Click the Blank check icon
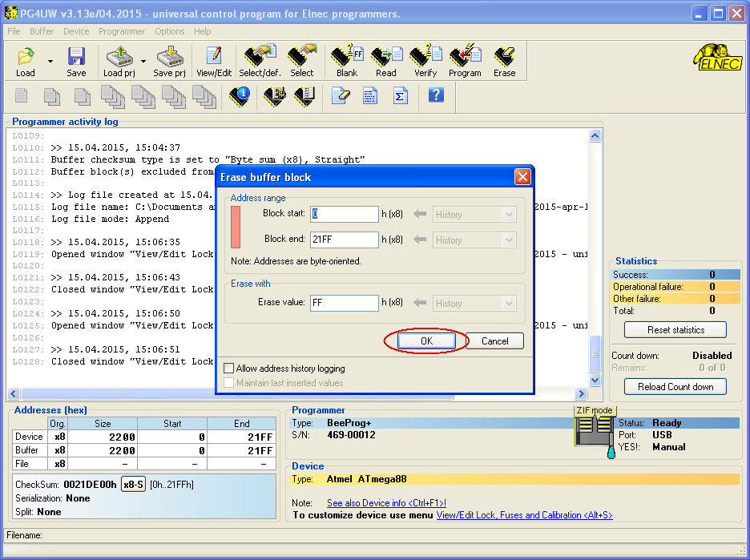The height and width of the screenshot is (560, 750). (x=347, y=61)
